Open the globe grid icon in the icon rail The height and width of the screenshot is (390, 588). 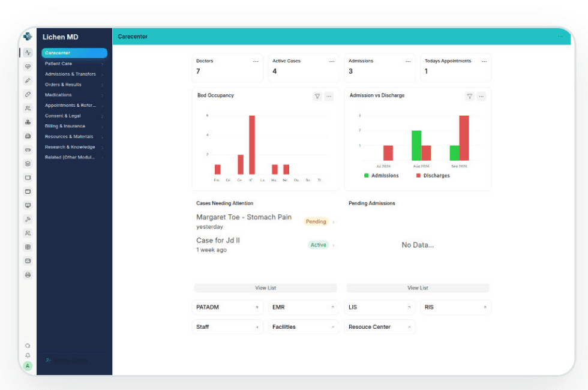[28, 247]
